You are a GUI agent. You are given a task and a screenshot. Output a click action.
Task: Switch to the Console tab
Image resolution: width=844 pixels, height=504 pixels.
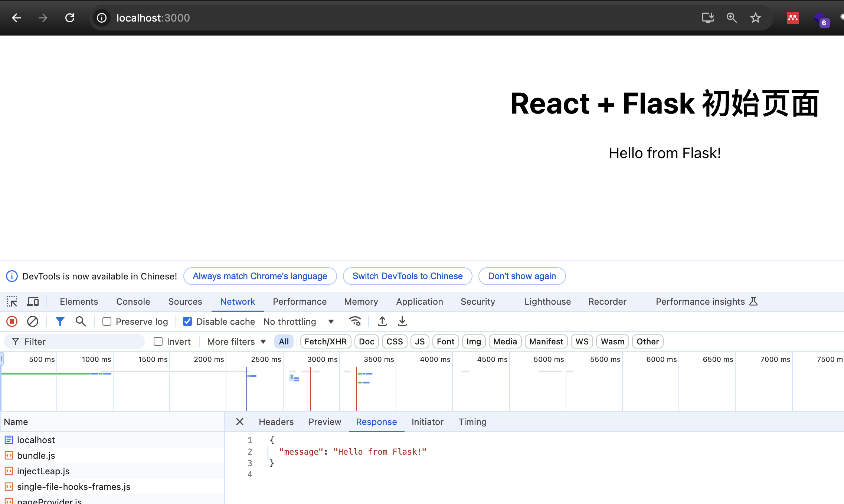click(133, 301)
